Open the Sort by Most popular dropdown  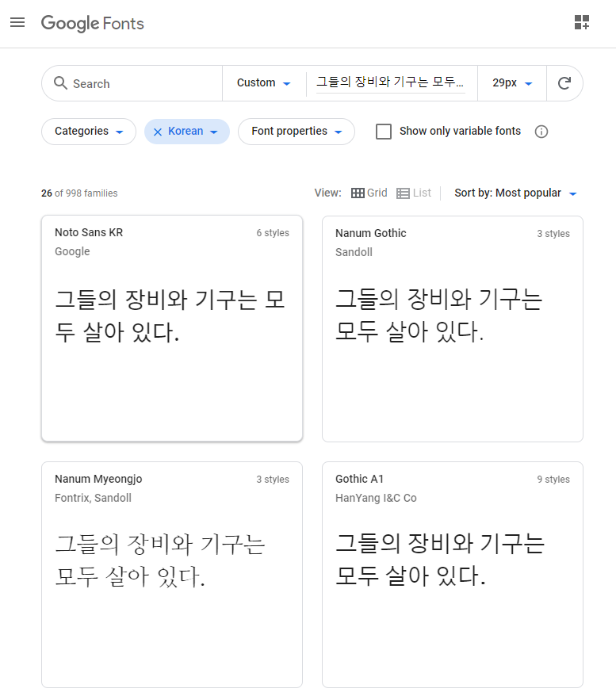pos(515,193)
